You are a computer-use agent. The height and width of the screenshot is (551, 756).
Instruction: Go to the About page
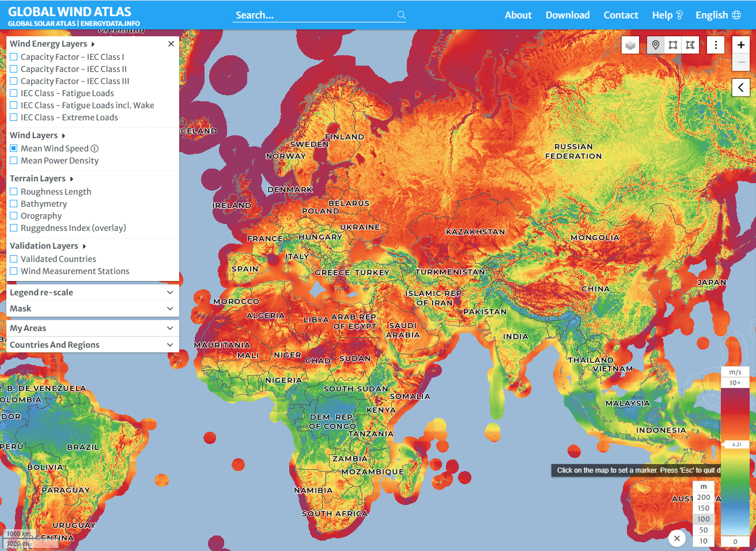click(x=518, y=15)
